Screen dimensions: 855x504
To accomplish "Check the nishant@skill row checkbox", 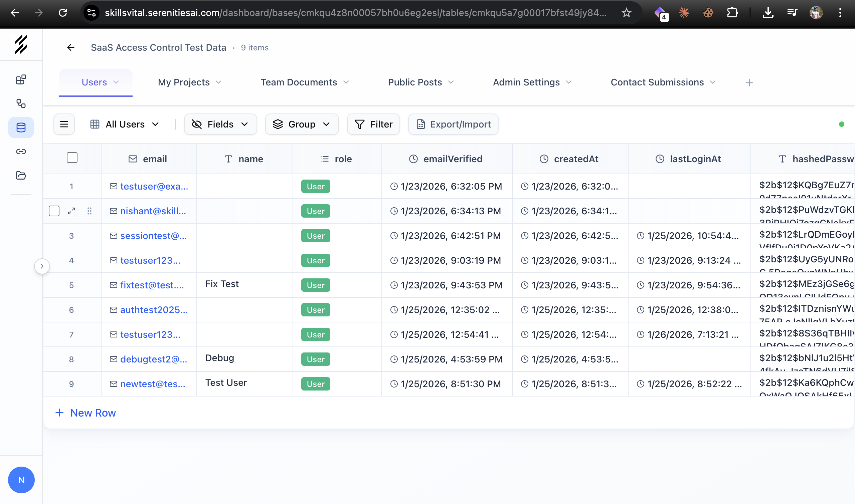I will tap(54, 211).
